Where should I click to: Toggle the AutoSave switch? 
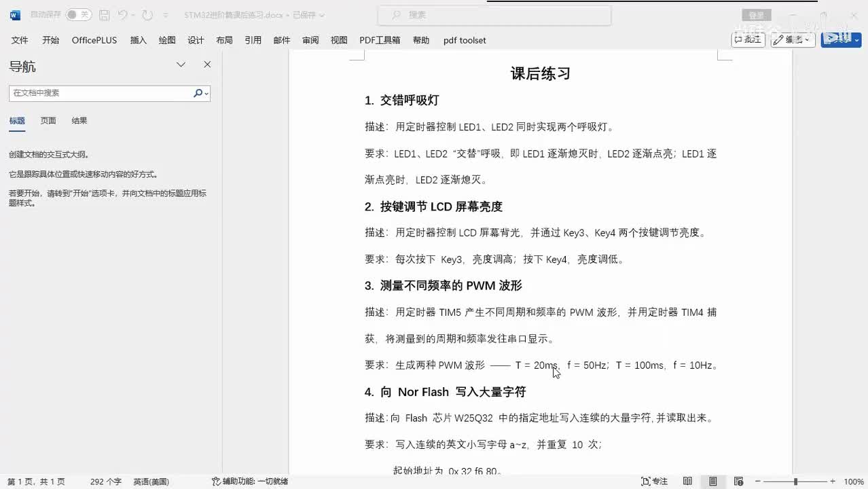78,14
